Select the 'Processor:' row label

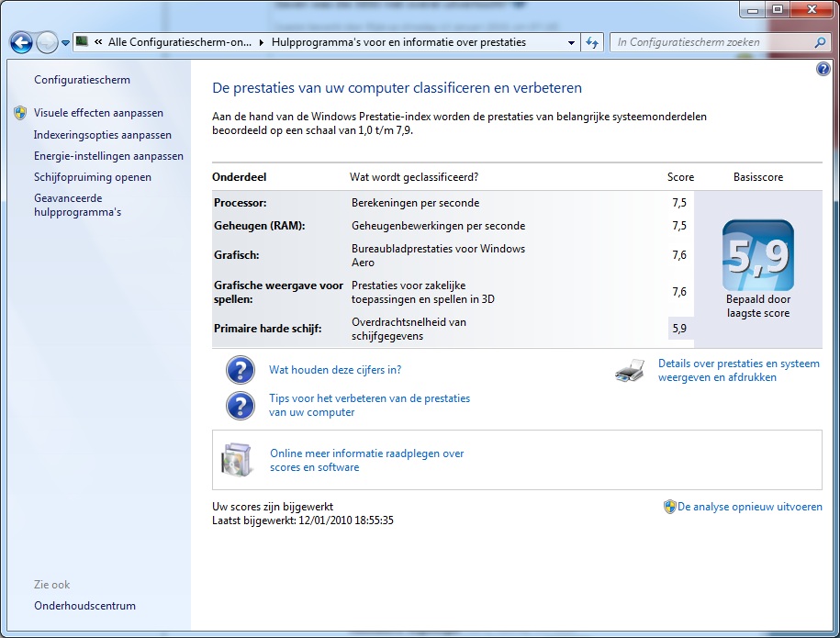[x=240, y=203]
